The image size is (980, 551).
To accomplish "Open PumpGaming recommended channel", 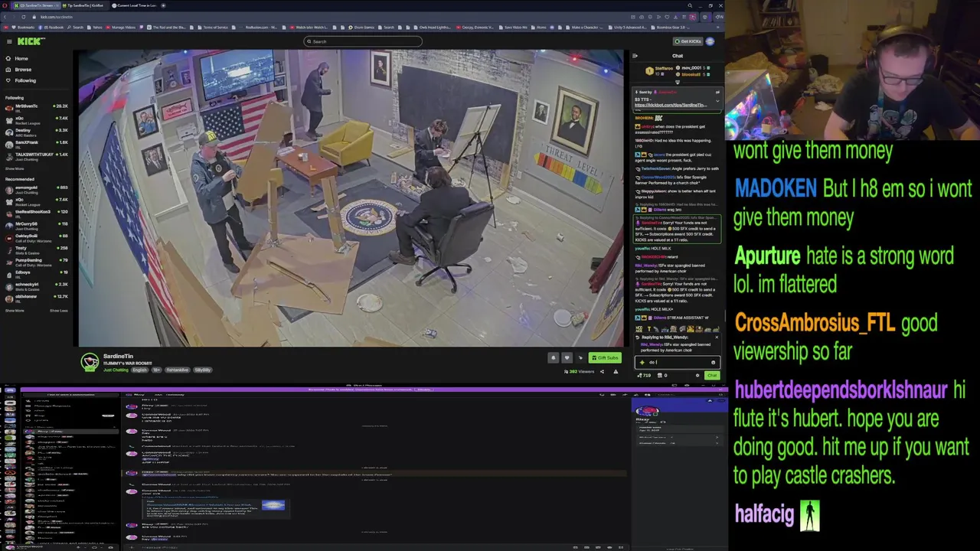I will [36, 262].
